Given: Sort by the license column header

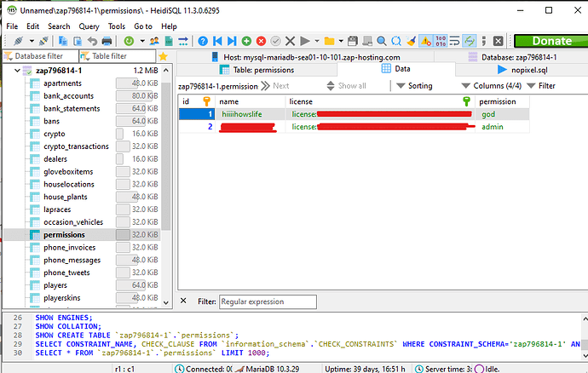Looking at the screenshot, I should 379,101.
